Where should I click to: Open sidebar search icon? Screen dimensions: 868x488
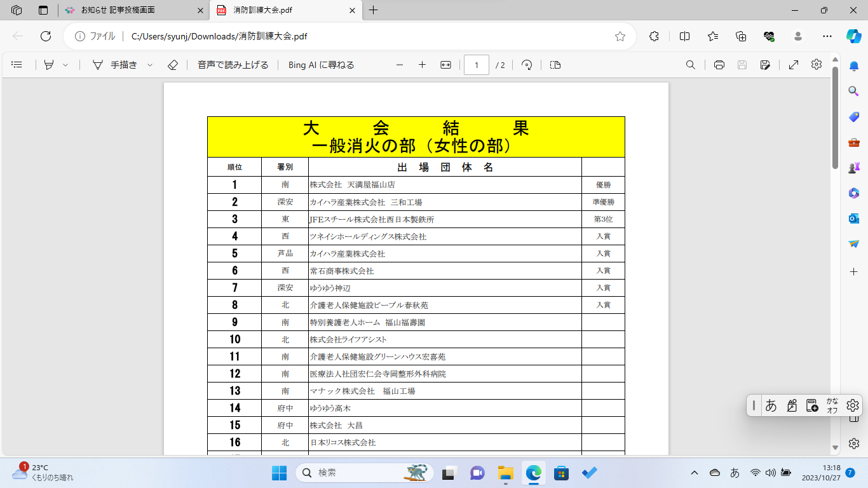(x=854, y=91)
